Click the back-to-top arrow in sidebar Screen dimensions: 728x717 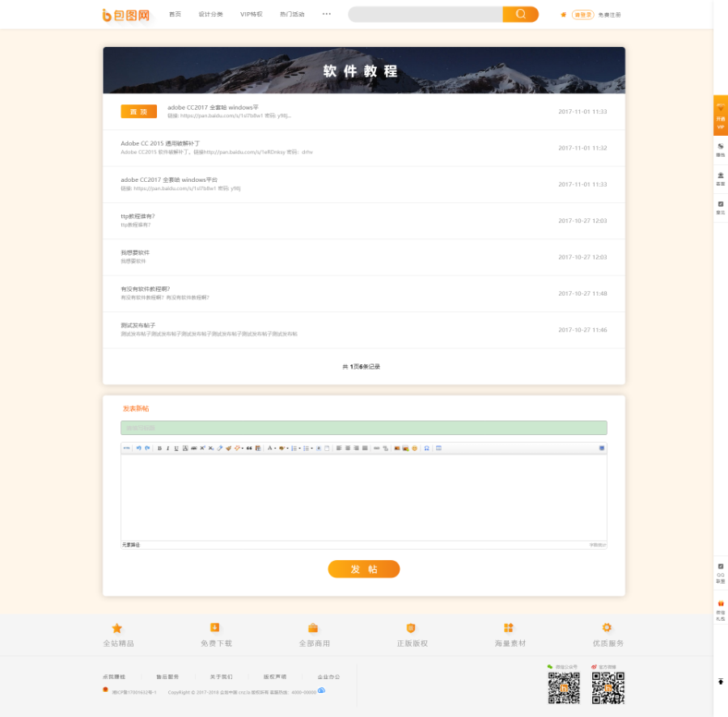721,681
